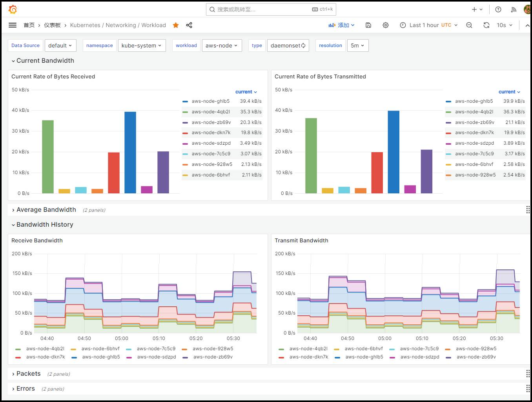Open the news feed icon
The height and width of the screenshot is (402, 532).
[514, 9]
